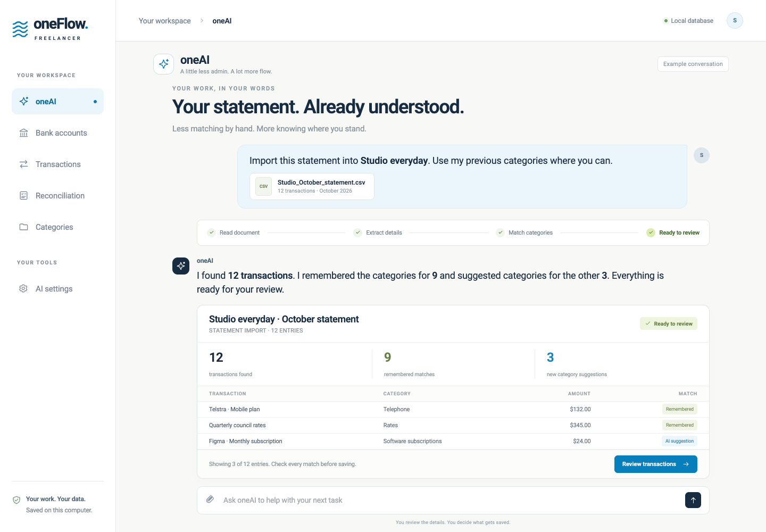Click the oneAI breadcrumb item

pyautogui.click(x=222, y=21)
